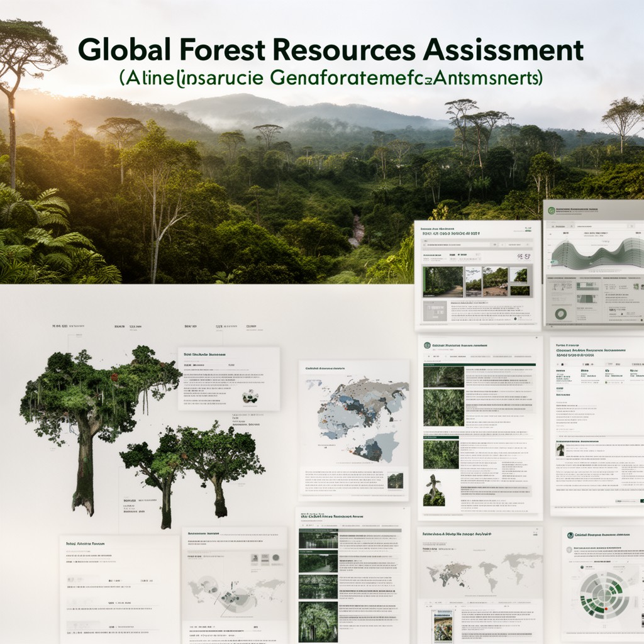This screenshot has width=644, height=644.
Task: Click dark green header bar in article card
Action: click(480, 364)
